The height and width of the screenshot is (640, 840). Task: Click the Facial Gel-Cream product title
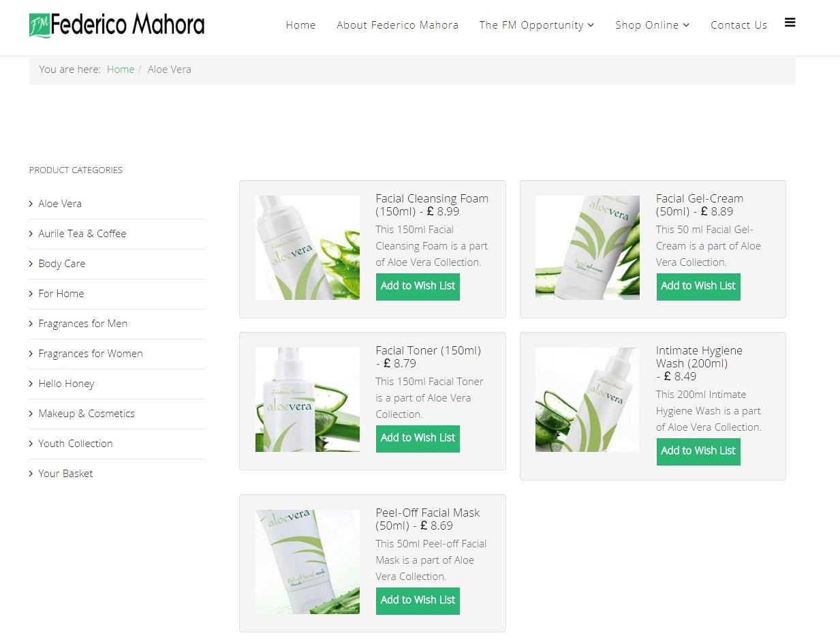pyautogui.click(x=699, y=199)
